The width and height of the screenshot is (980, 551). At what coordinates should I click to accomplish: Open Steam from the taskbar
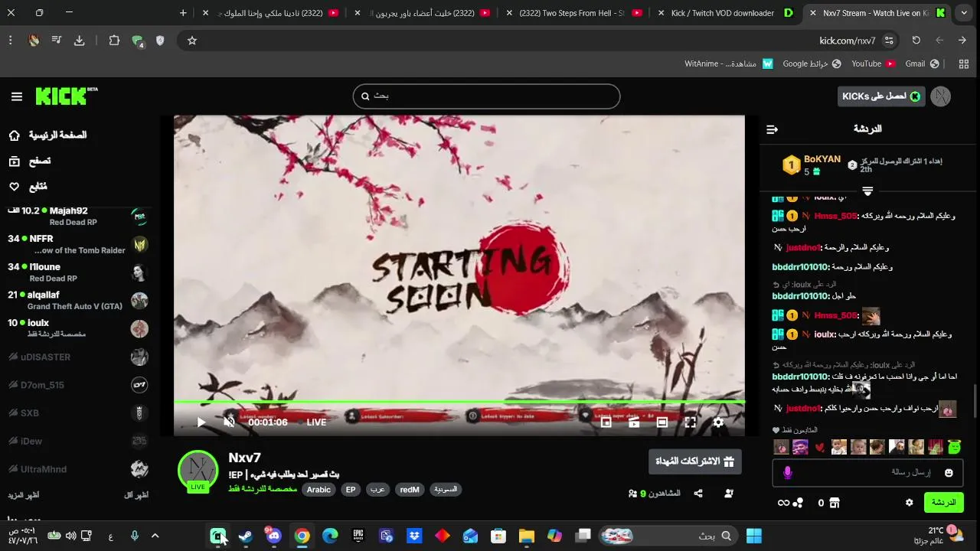coord(246,536)
